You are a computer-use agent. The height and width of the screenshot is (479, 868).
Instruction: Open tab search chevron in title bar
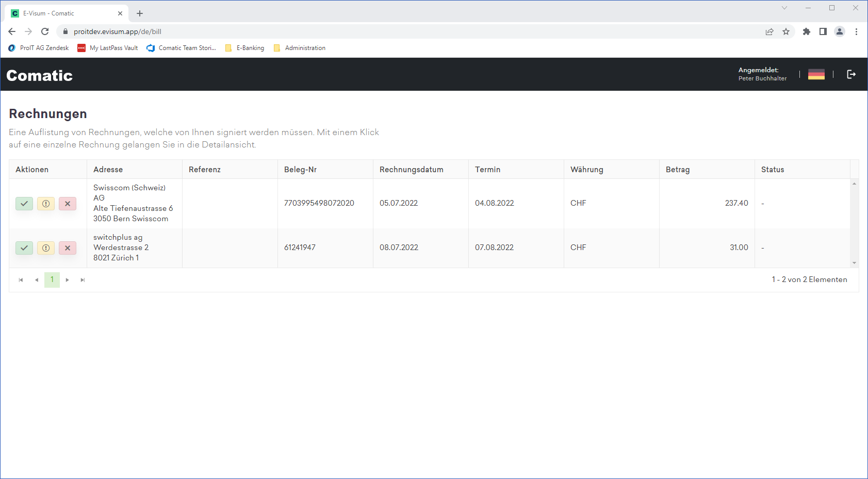point(784,8)
